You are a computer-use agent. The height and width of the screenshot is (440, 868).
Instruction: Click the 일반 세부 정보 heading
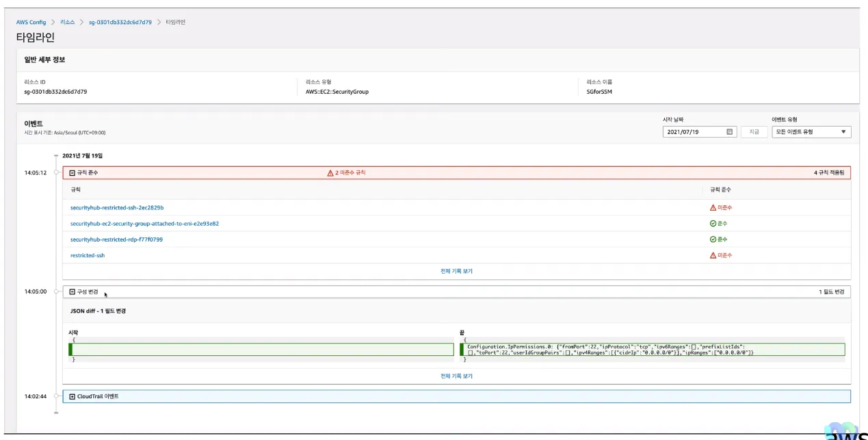(x=45, y=60)
